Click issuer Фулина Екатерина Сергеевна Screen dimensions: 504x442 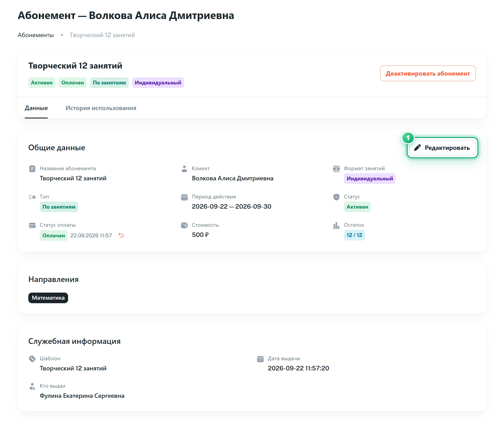point(82,396)
